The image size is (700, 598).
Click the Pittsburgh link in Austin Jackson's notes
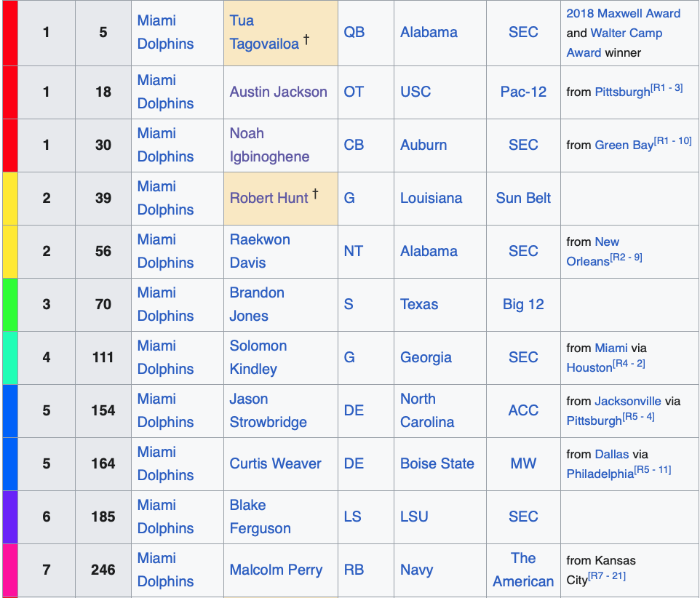(x=623, y=92)
